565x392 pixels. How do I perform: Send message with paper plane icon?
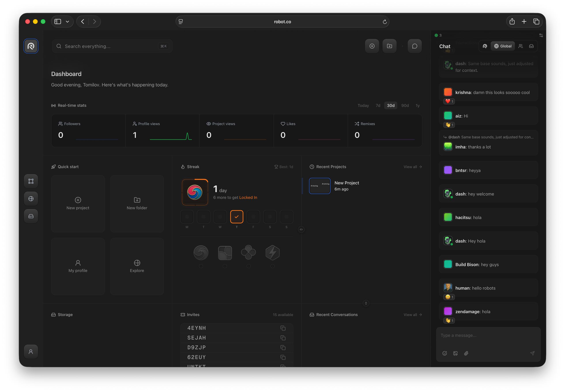[x=532, y=353]
